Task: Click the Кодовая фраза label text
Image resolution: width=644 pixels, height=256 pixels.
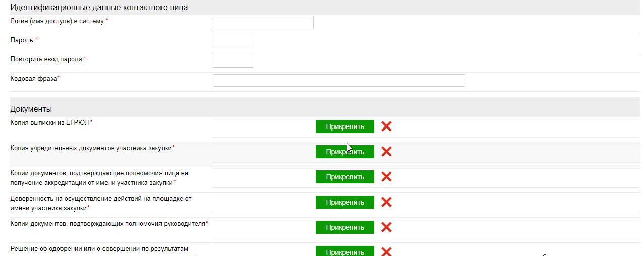Action: tap(34, 79)
